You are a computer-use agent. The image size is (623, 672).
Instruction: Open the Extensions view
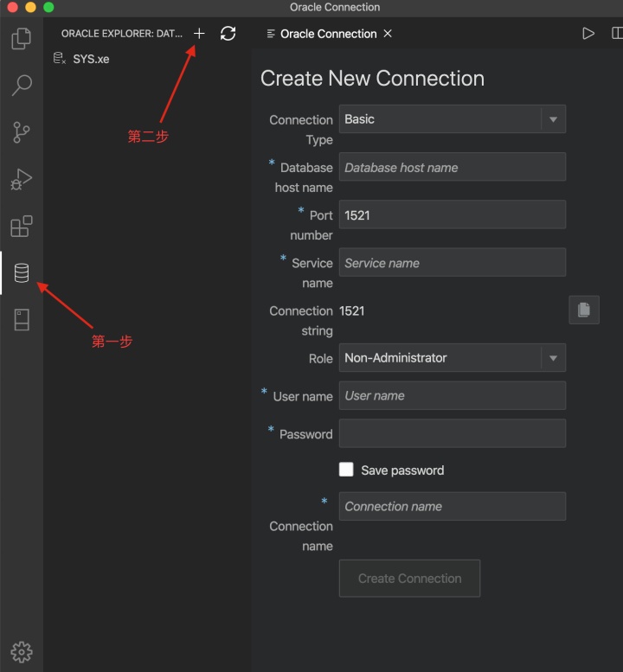click(22, 227)
